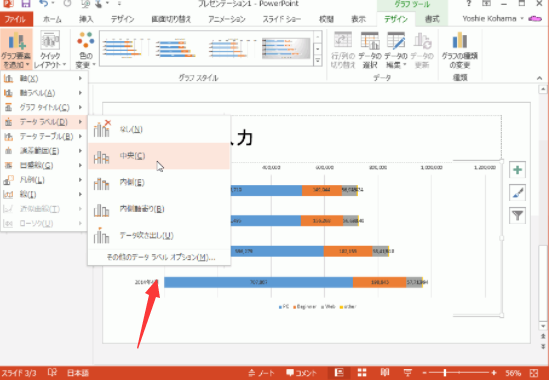The width and height of the screenshot is (552, 380).
Task: Click zoom out minus button
Action: pos(425,373)
